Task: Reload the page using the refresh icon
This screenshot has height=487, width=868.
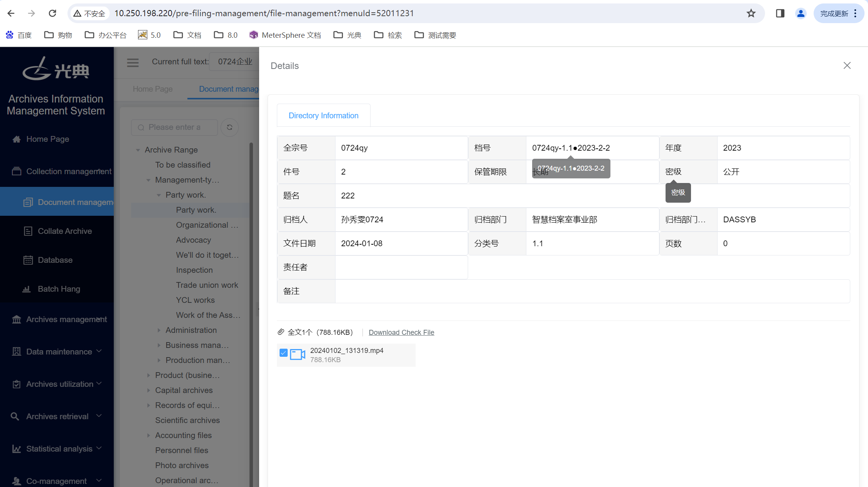Action: coord(52,13)
